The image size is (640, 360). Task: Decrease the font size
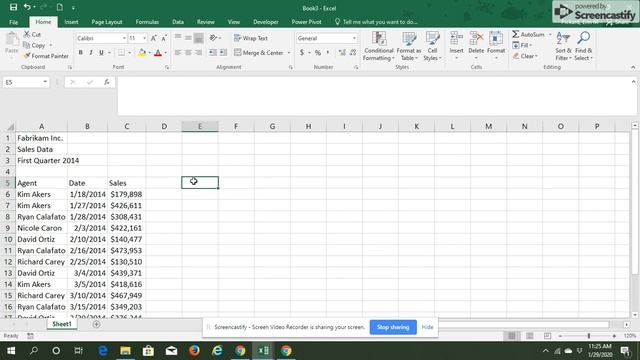[164, 38]
